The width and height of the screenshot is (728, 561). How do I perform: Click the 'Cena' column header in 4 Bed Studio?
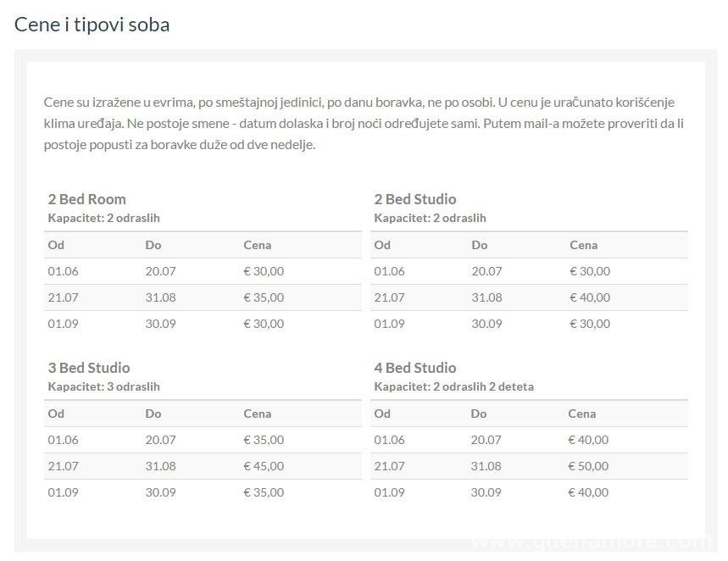pos(581,414)
